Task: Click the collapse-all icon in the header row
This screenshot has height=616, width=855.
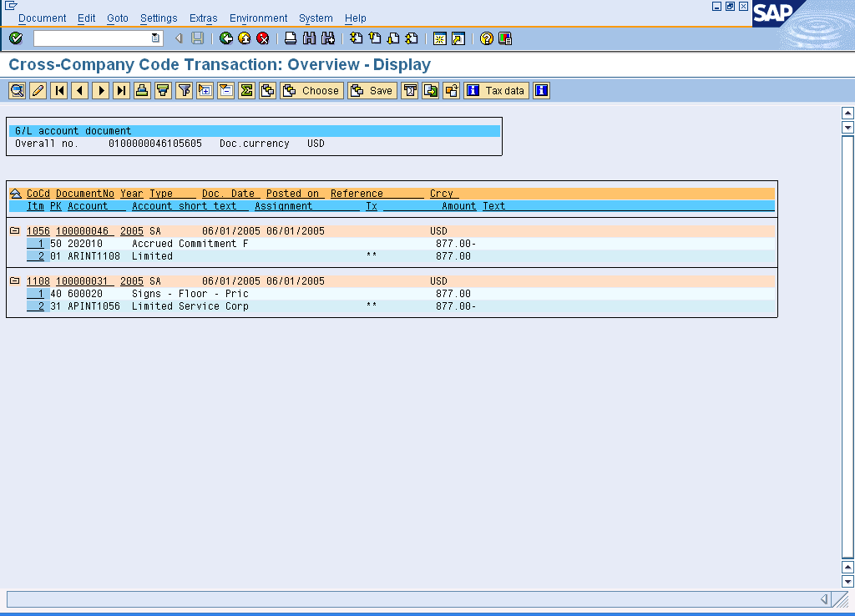Action: (x=15, y=194)
